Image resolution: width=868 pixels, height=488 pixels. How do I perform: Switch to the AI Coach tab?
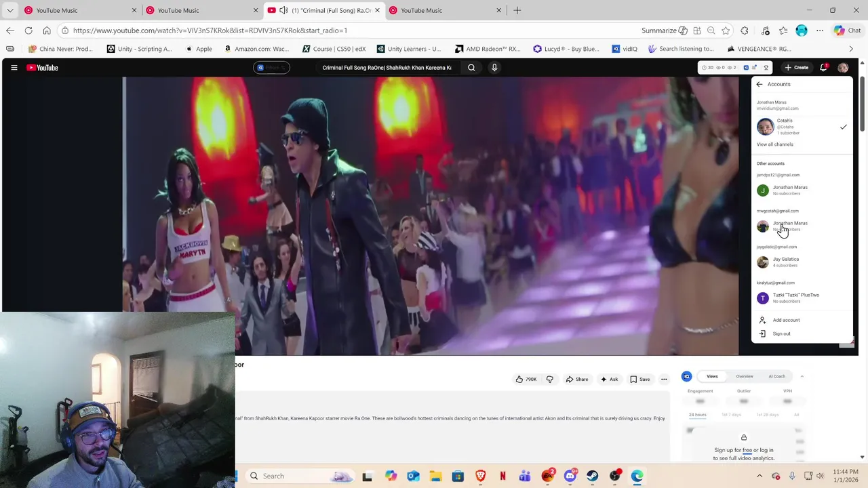[777, 376]
